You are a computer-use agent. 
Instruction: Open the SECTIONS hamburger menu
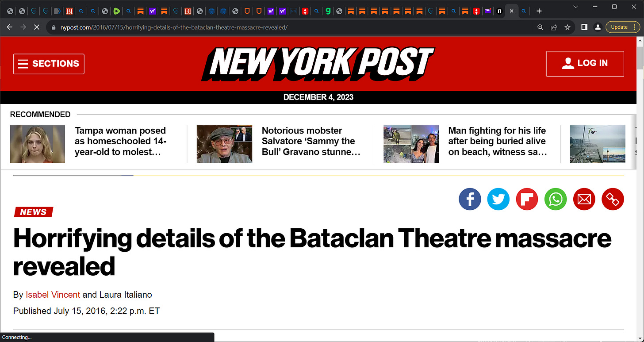pyautogui.click(x=49, y=64)
